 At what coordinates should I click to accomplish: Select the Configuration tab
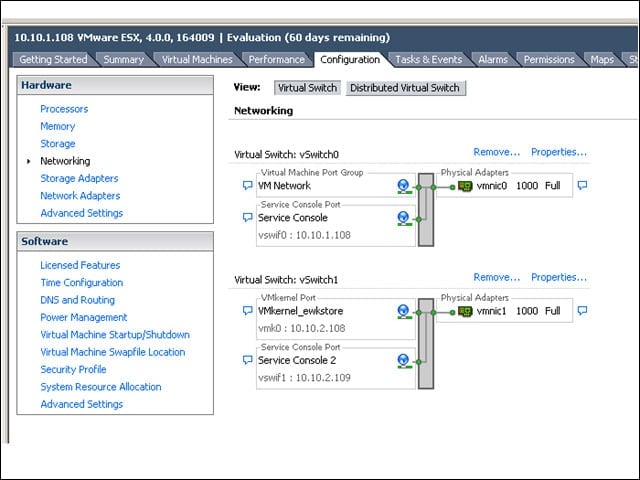[x=350, y=60]
